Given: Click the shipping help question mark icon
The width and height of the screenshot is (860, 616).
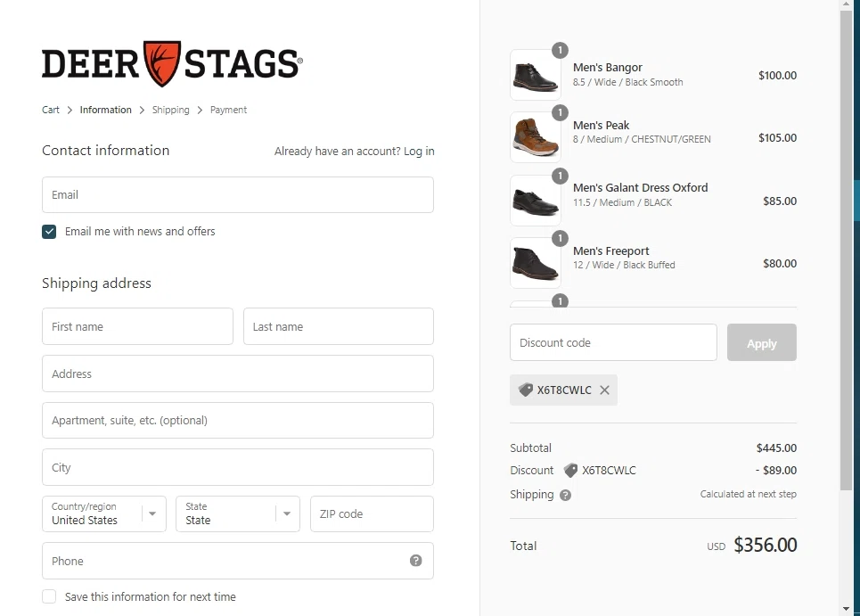Looking at the screenshot, I should tap(566, 496).
